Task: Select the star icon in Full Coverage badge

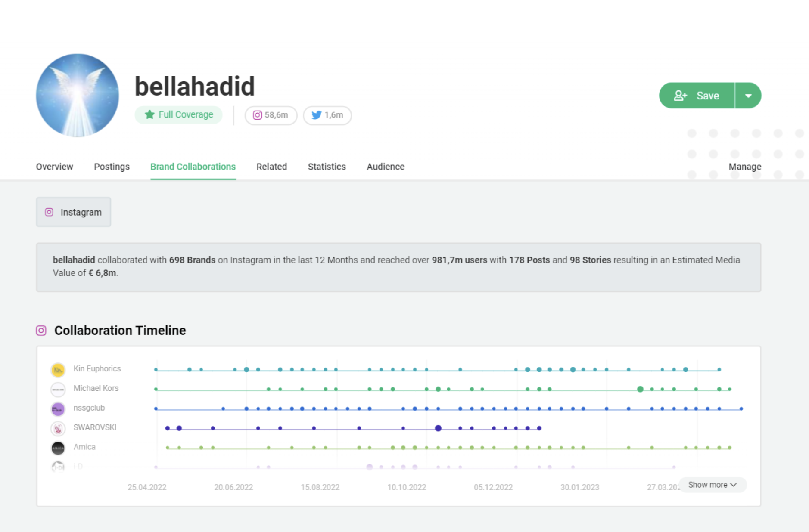Action: coord(149,114)
